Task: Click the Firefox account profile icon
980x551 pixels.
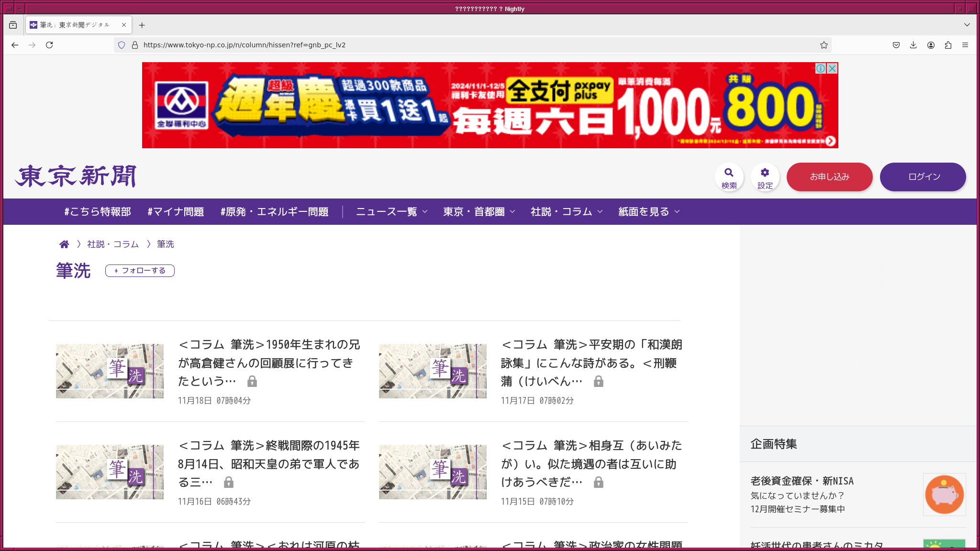Action: 931,45
